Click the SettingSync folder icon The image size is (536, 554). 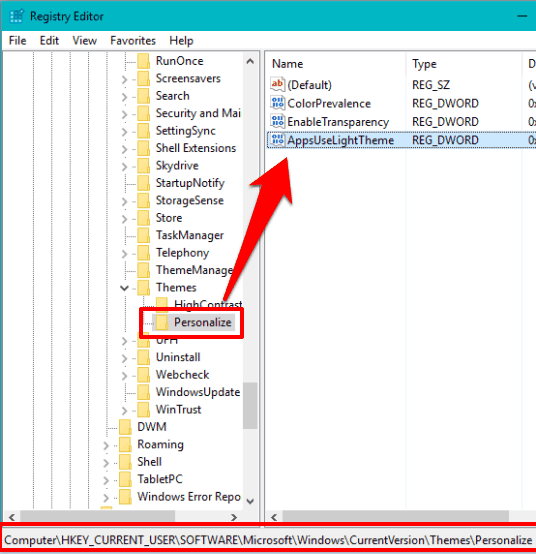(144, 131)
